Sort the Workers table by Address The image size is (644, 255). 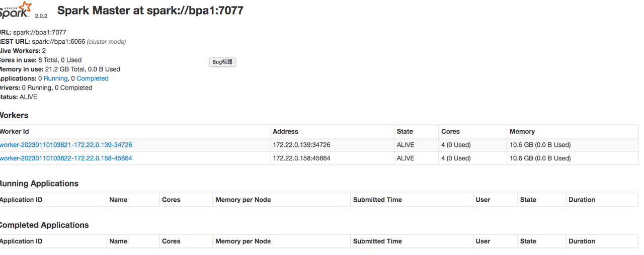pos(285,131)
